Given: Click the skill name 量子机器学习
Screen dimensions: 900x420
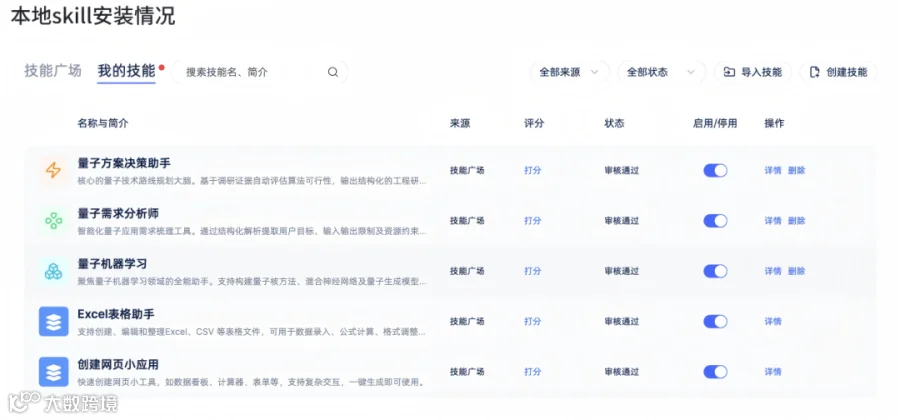Looking at the screenshot, I should [x=112, y=264].
